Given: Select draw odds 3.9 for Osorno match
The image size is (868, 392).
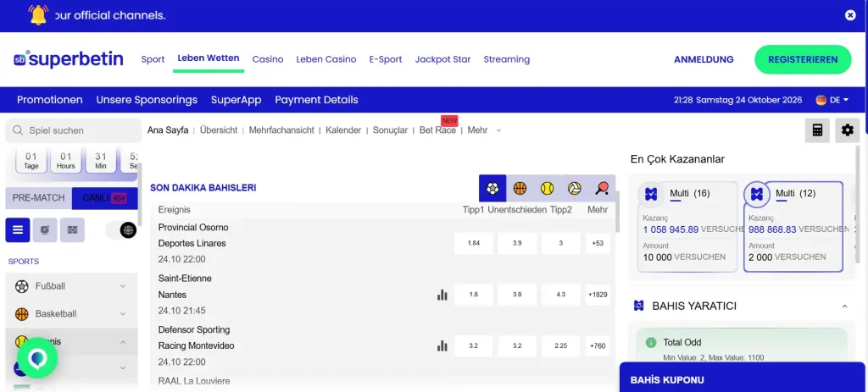Looking at the screenshot, I should click(x=517, y=243).
